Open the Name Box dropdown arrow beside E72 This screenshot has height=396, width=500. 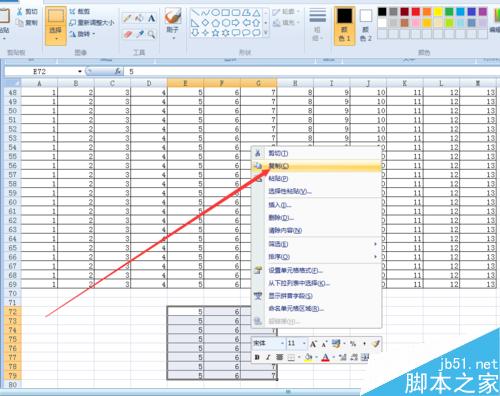click(x=80, y=71)
